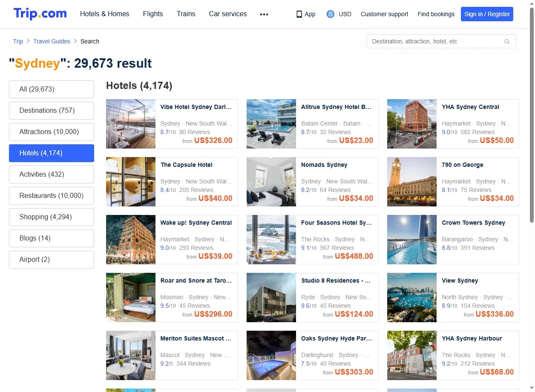
Task: Open Four Seasons Hotel thumbnail
Action: tap(271, 240)
